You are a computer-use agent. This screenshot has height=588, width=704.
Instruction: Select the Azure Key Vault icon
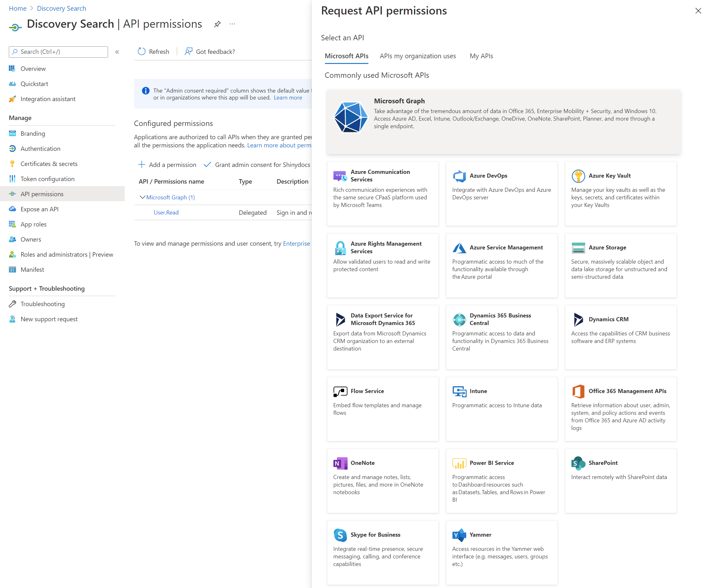point(578,176)
